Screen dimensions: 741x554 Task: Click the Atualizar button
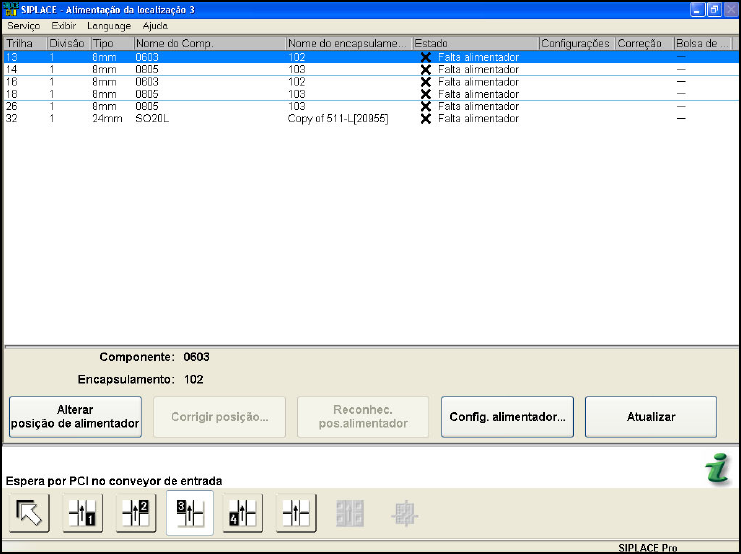650,417
